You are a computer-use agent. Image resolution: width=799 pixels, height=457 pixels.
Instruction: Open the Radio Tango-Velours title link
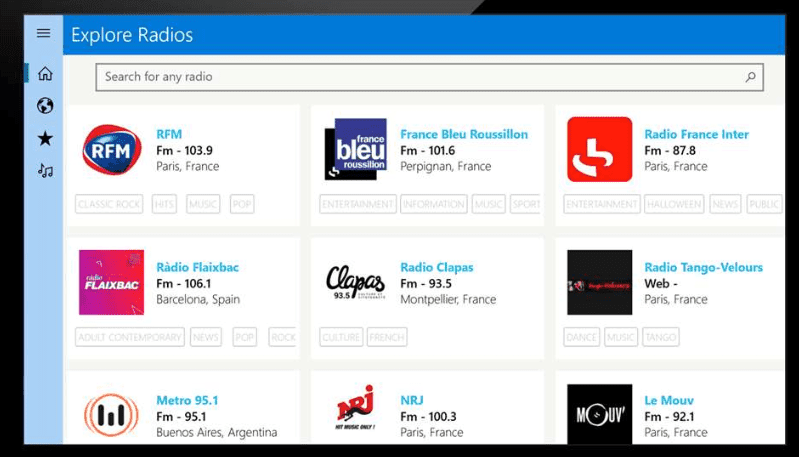coord(703,267)
